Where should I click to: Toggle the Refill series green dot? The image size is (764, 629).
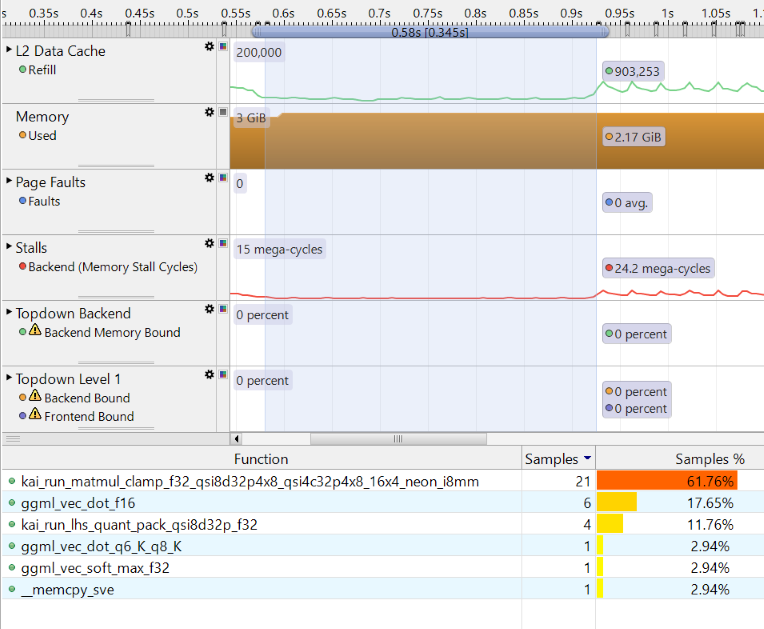pyautogui.click(x=22, y=70)
